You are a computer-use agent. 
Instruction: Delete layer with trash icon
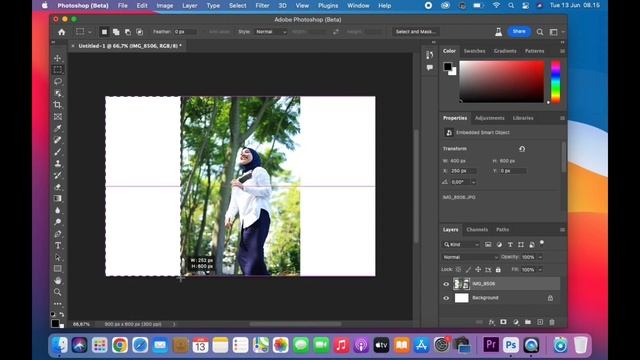[x=552, y=322]
